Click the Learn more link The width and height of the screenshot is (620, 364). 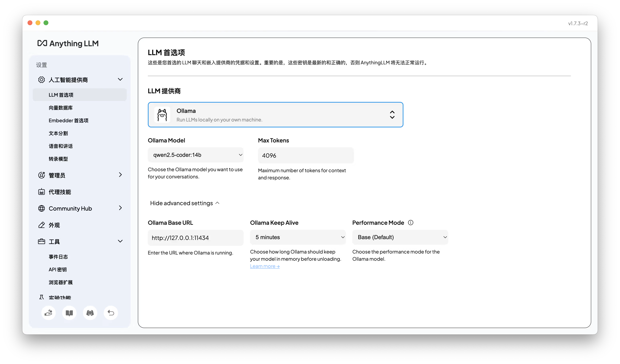[x=265, y=266]
